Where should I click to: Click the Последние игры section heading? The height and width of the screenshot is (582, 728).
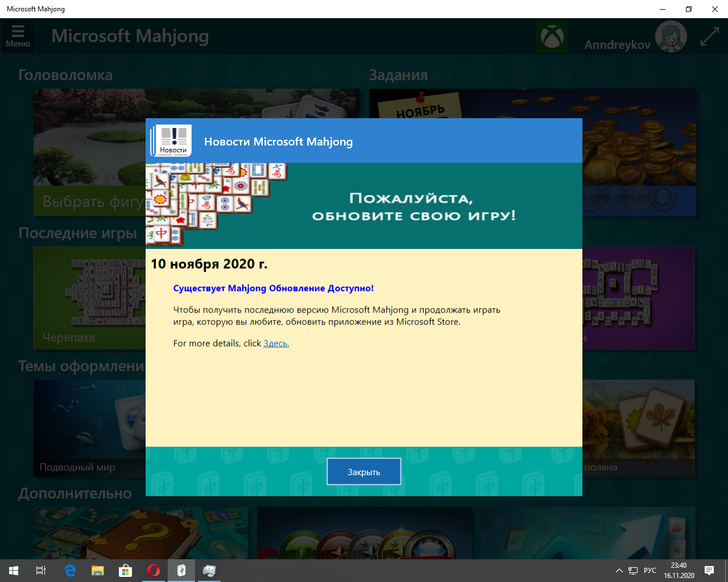(x=78, y=233)
